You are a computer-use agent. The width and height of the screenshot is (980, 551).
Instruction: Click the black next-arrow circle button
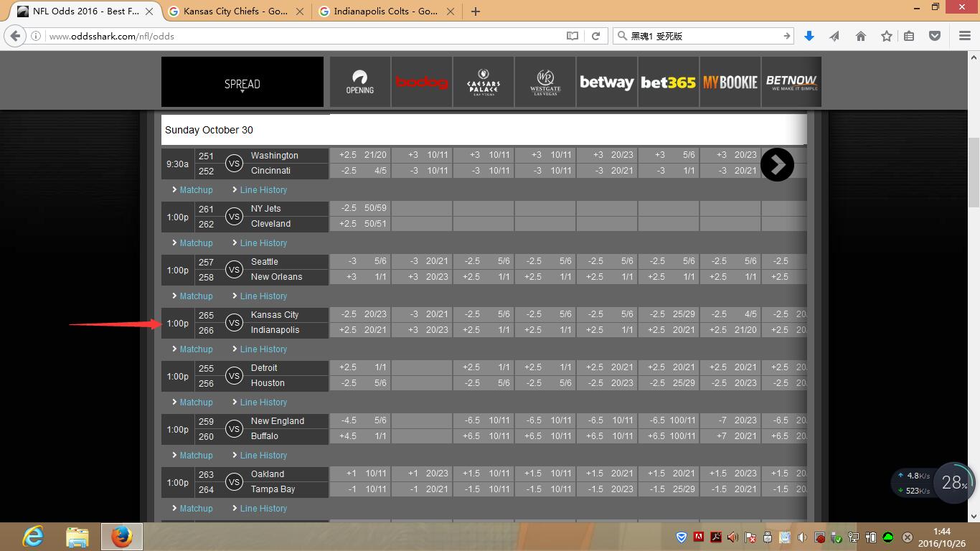pyautogui.click(x=777, y=165)
